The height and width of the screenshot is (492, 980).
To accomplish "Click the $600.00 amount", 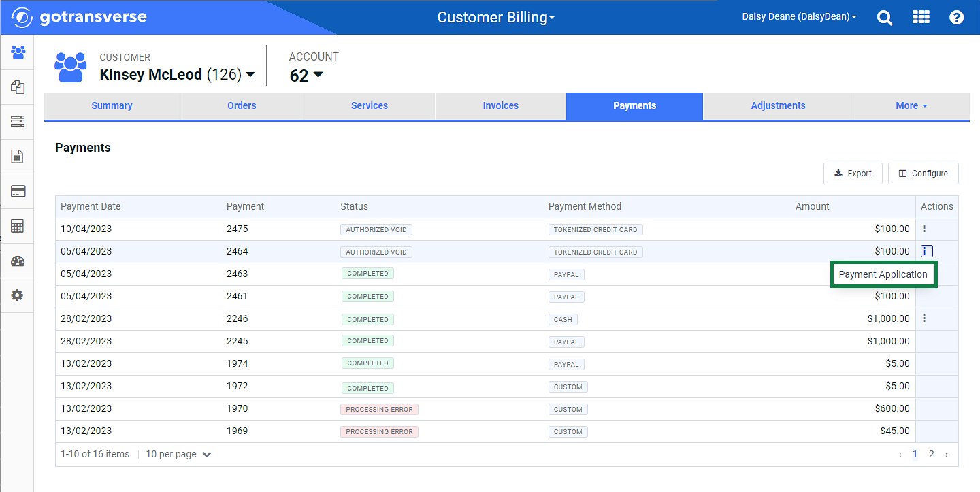I will coord(892,408).
